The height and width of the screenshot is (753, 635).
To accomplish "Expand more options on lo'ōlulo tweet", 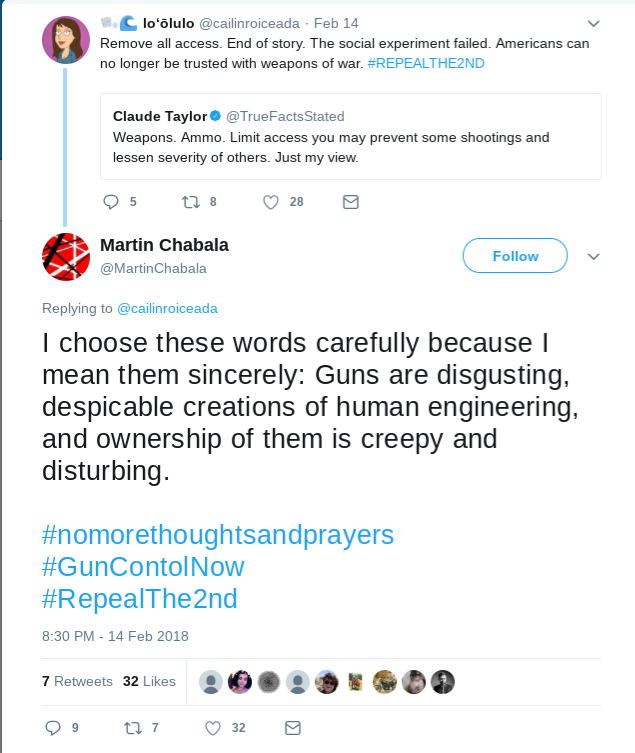I will tap(593, 23).
